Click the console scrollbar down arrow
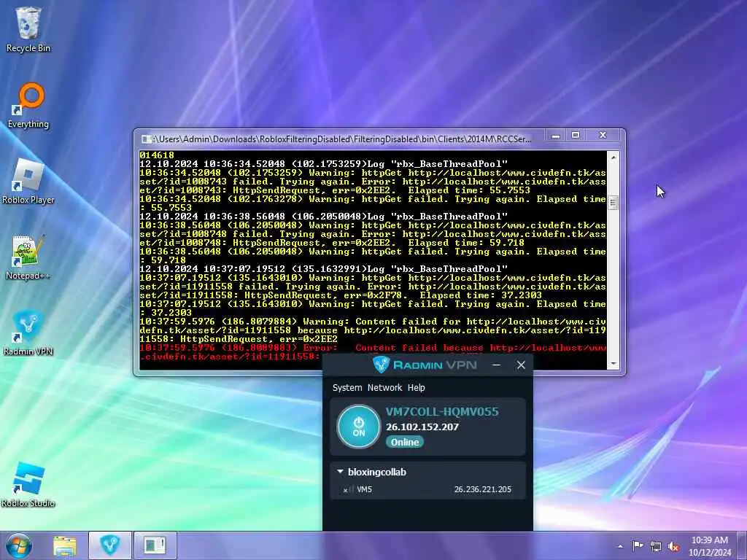The image size is (747, 560). pos(613,364)
